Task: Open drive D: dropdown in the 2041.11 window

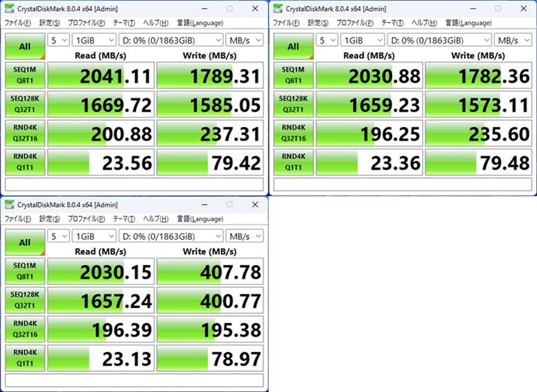Action: tap(171, 41)
